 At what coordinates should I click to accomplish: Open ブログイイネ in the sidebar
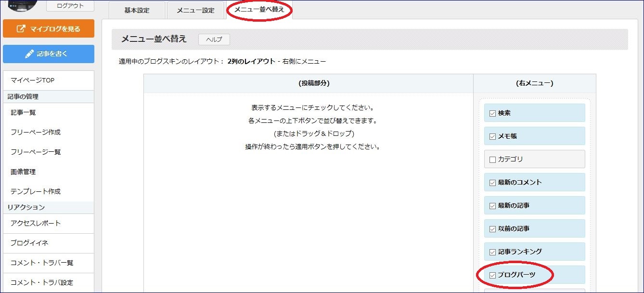[49, 243]
